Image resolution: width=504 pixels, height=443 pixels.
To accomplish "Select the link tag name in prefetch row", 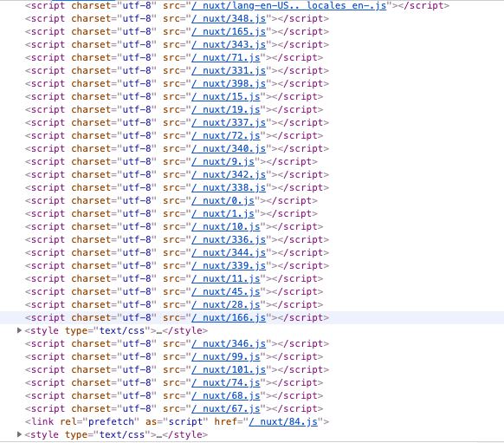I will coord(42,421).
